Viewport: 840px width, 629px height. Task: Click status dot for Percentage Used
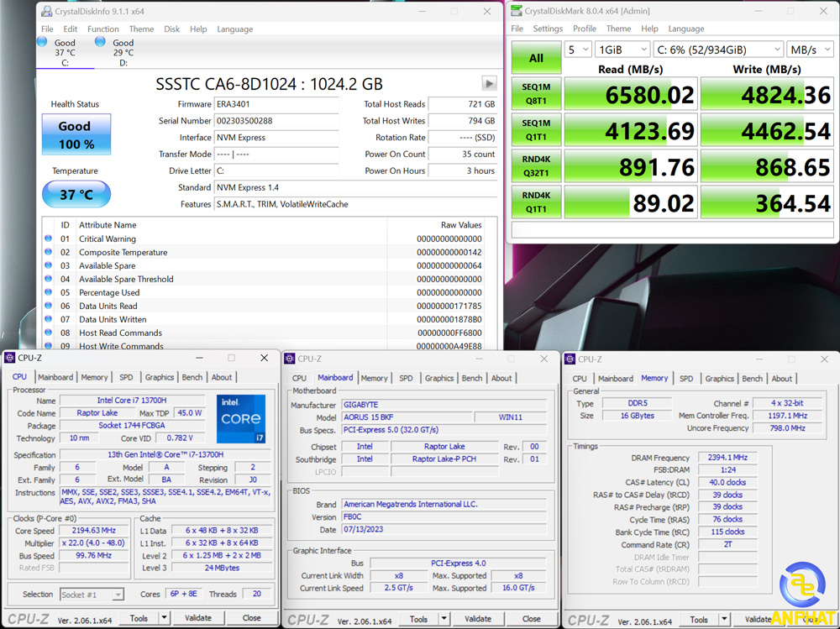(48, 292)
